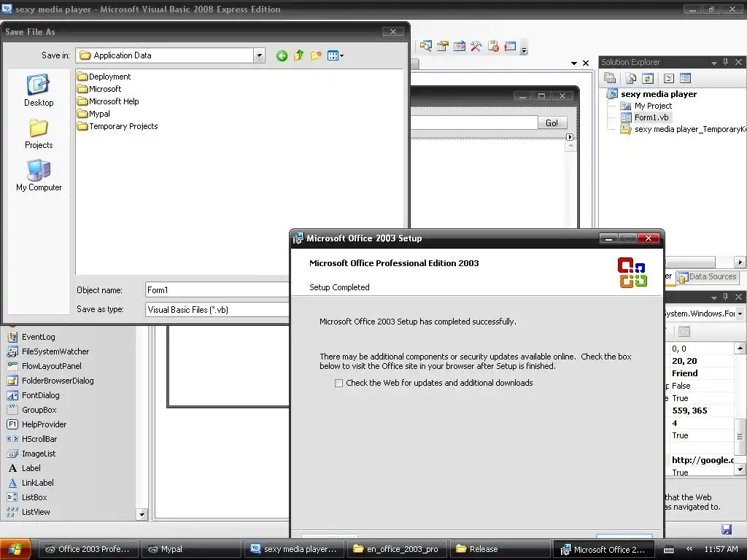
Task: Switch to Office 2003 Profe… taskbar button
Action: point(88,549)
